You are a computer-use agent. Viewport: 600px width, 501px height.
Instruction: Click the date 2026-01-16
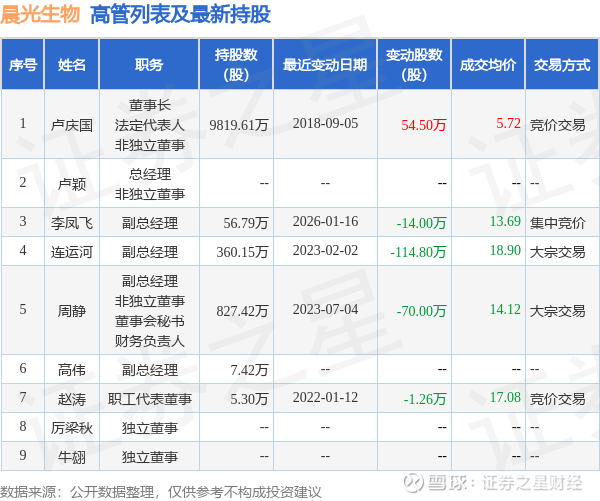[325, 221]
